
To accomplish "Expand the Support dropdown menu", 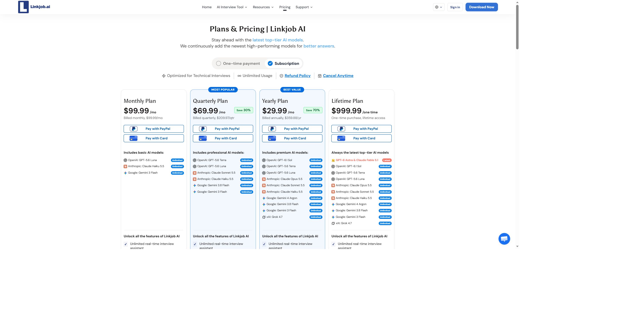I will (304, 7).
